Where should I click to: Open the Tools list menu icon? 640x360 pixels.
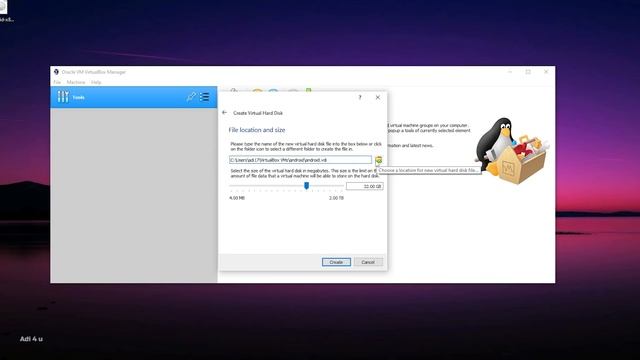[204, 97]
